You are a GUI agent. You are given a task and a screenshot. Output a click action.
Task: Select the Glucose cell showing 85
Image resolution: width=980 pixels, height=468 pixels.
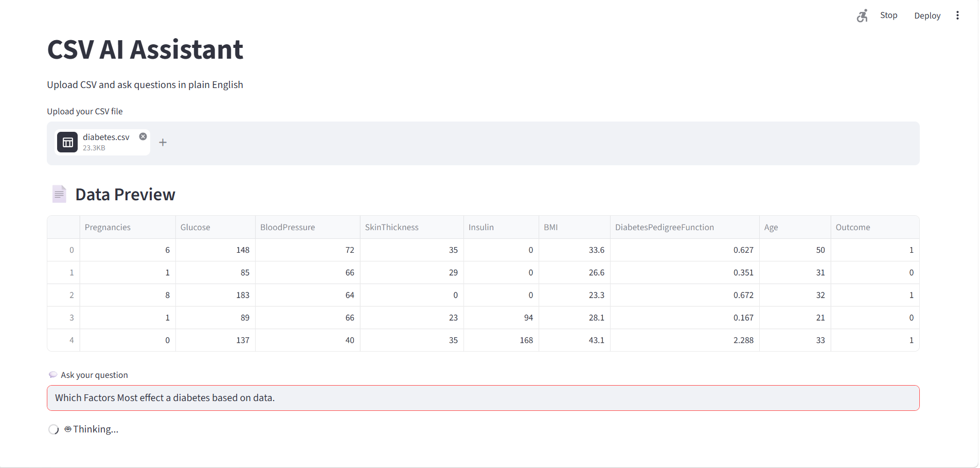coord(216,272)
